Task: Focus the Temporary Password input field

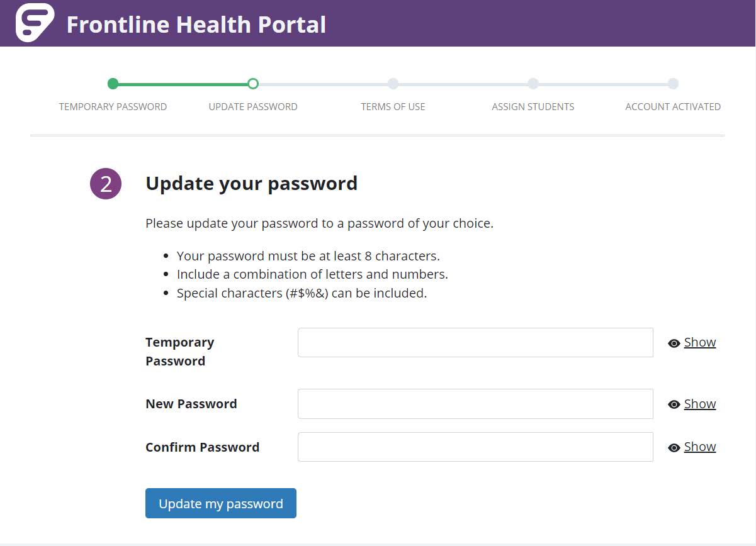Action: [x=475, y=342]
